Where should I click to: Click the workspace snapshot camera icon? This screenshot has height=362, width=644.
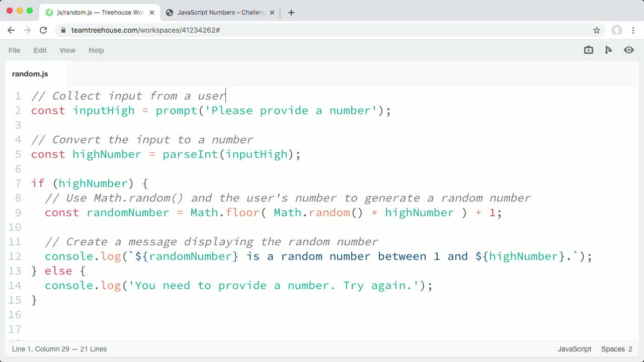(589, 50)
